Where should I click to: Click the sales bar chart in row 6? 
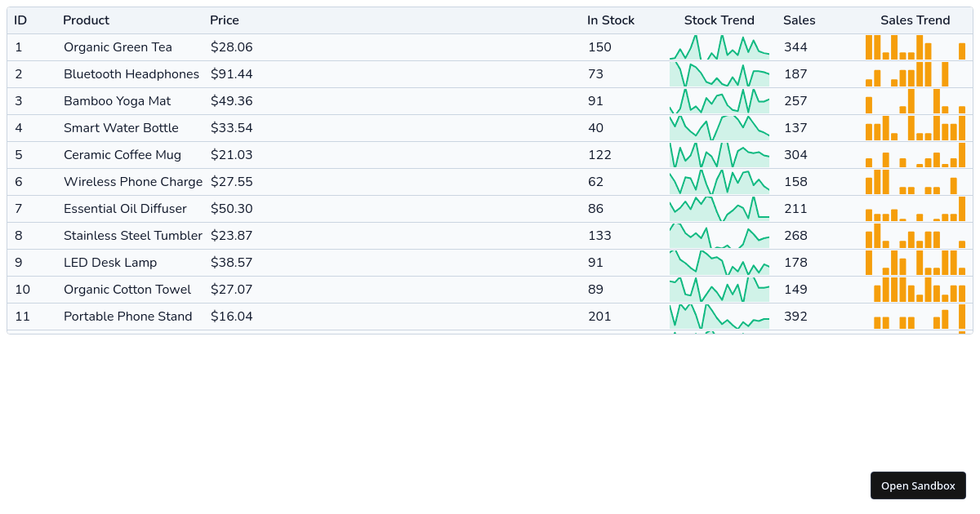(915, 182)
